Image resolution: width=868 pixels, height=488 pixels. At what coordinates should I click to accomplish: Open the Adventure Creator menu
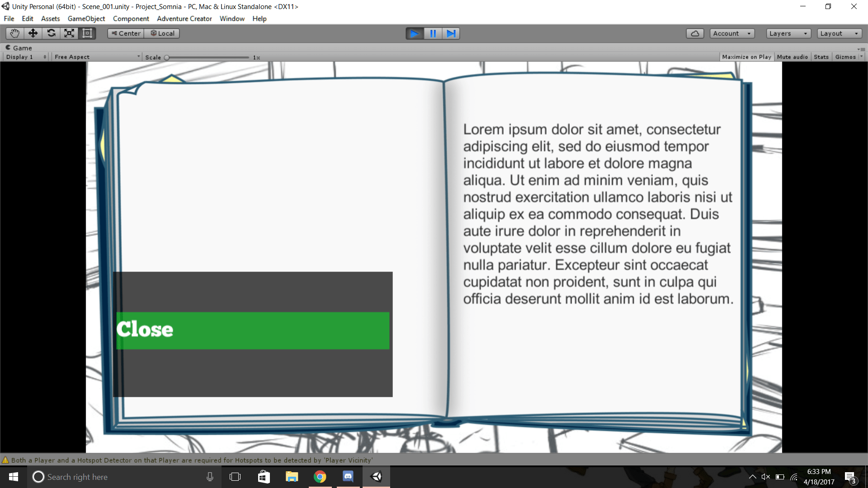pos(184,19)
